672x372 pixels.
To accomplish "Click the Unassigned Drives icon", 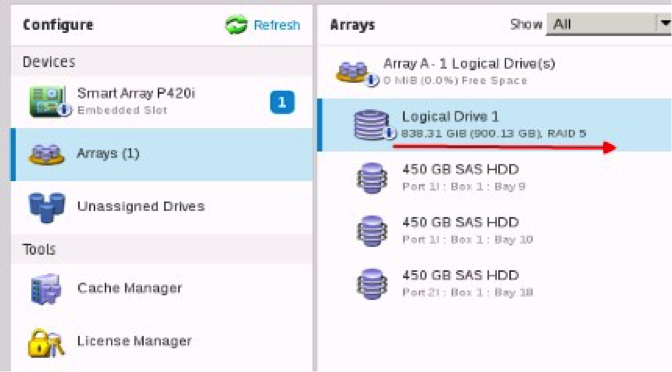I will (47, 207).
